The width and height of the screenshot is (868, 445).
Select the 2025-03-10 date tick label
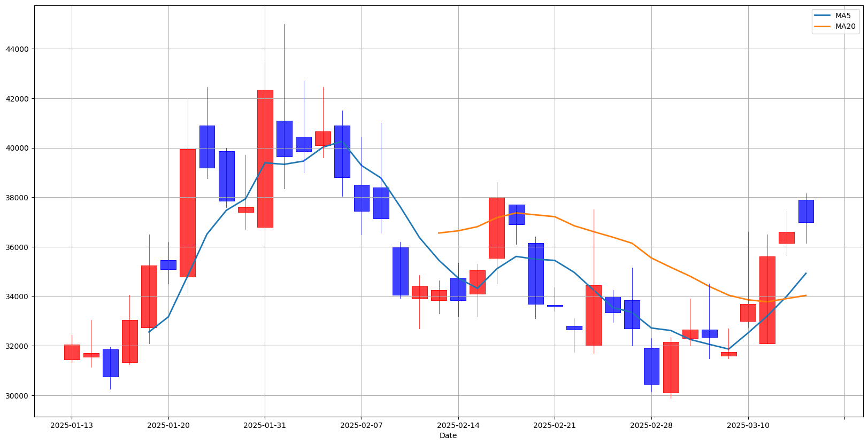point(748,425)
